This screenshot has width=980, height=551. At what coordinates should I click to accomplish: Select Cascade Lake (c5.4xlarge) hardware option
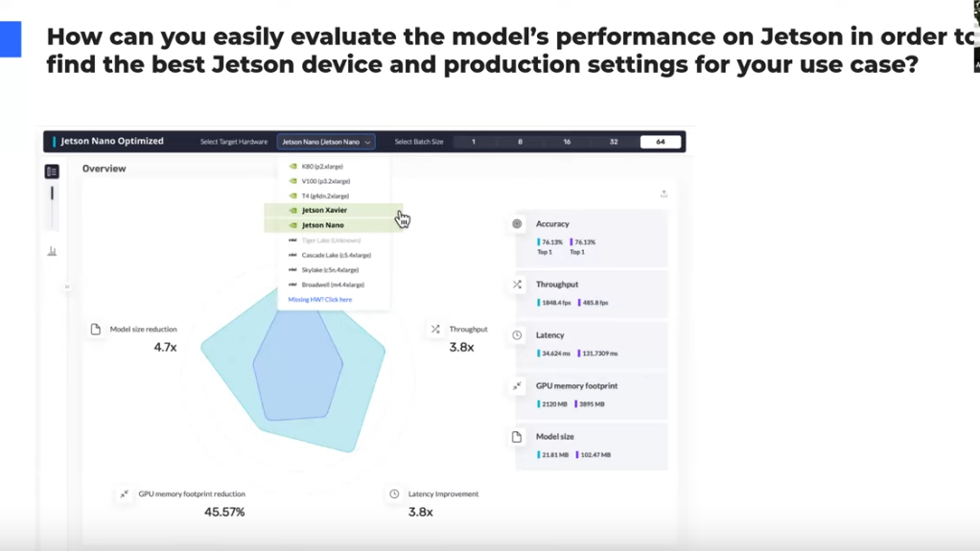[336, 255]
